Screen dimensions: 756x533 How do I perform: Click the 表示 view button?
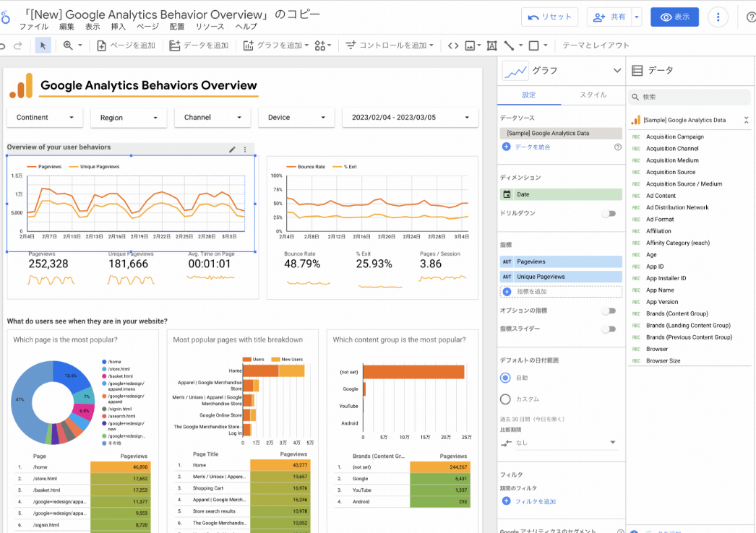[x=674, y=17]
